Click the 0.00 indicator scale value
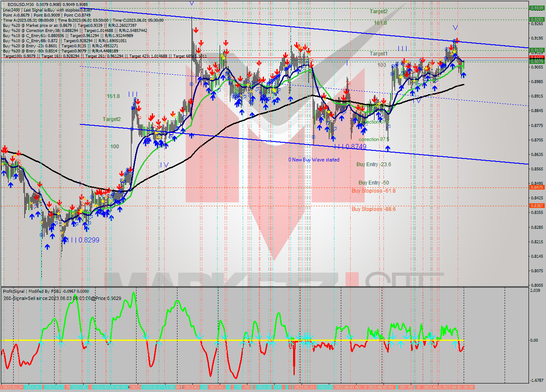Viewport: 546px width, 392px height. point(535,340)
